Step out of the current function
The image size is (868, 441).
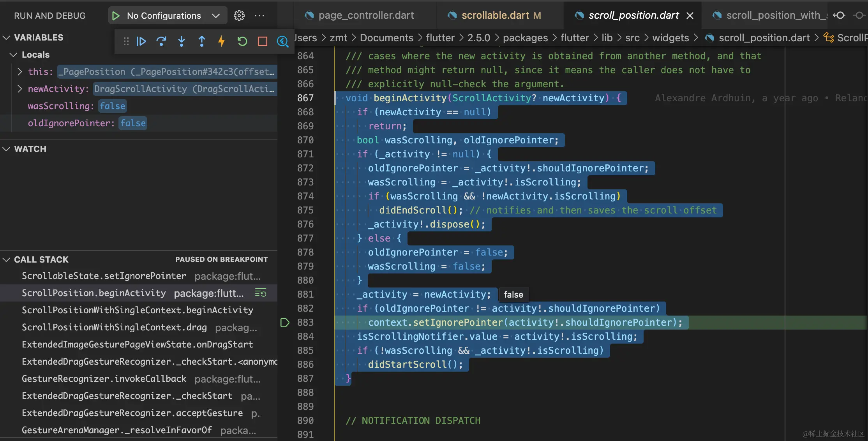click(x=202, y=41)
